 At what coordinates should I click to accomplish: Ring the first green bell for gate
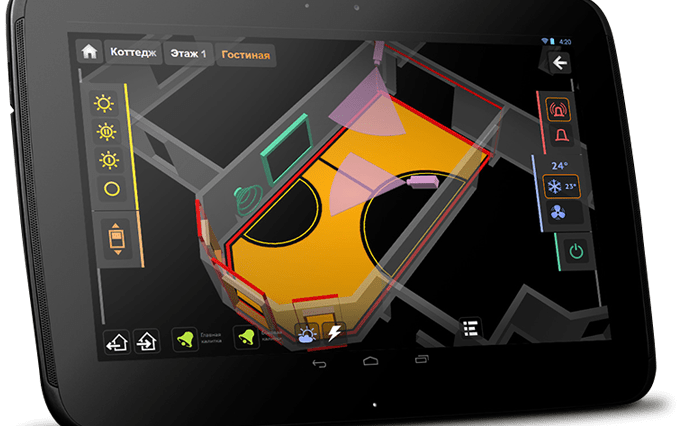[x=186, y=338]
